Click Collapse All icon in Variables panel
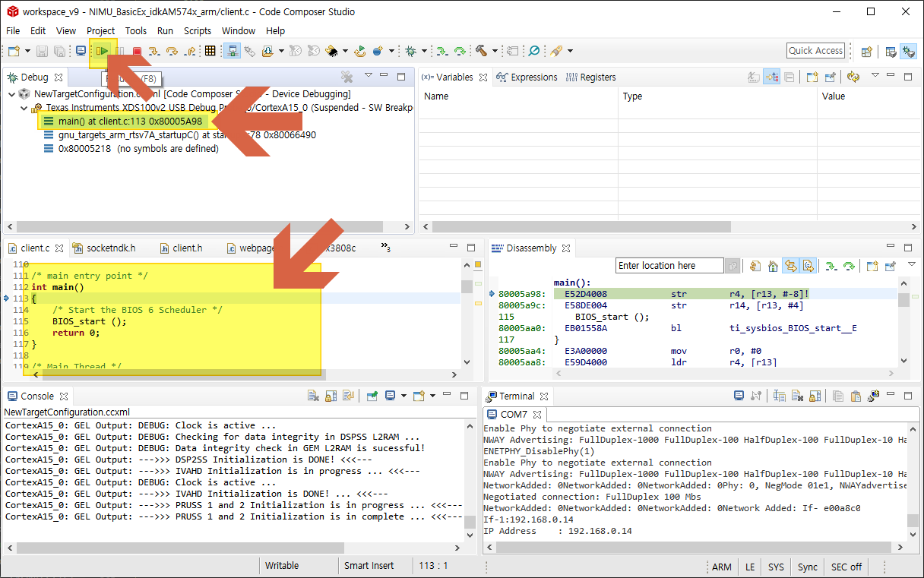The image size is (924, 578). 790,77
